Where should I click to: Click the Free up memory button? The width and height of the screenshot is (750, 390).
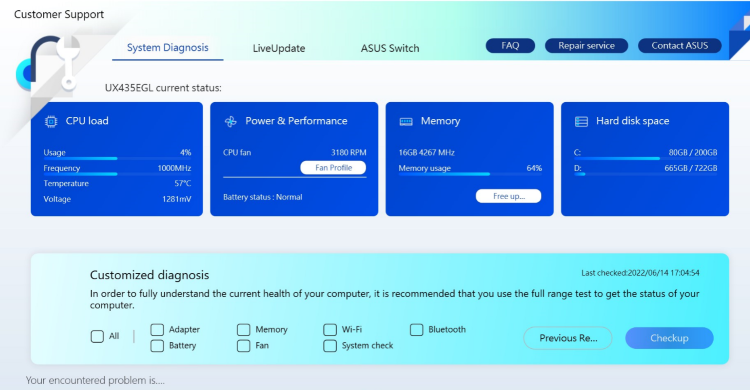pos(508,196)
